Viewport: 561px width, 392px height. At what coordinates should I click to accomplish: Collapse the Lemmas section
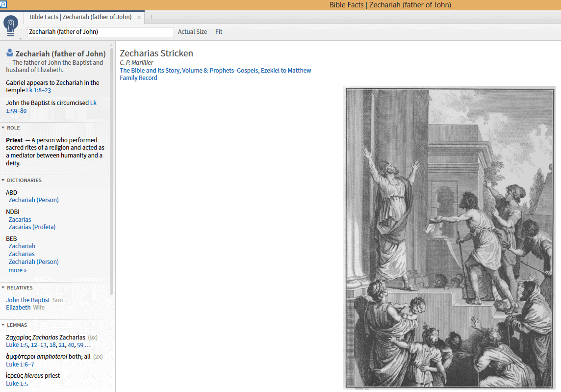point(3,325)
